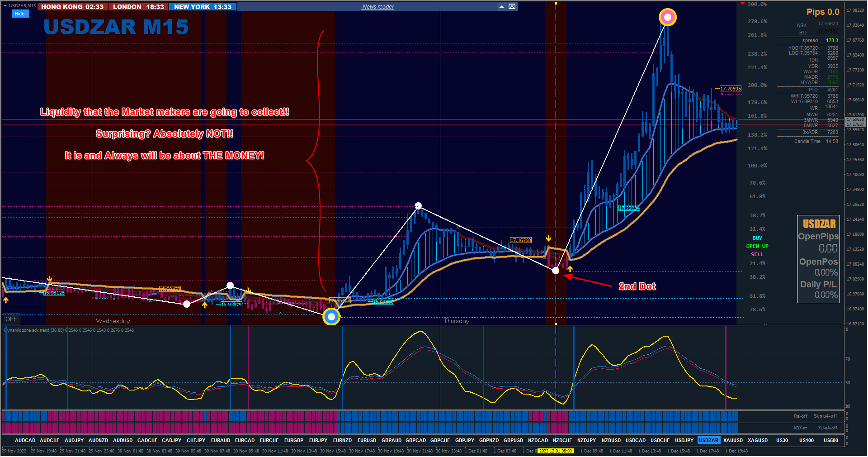Screen dimensions: 868x457
Task: Click the NEW YORK 13:33 session clock
Action: [x=203, y=7]
